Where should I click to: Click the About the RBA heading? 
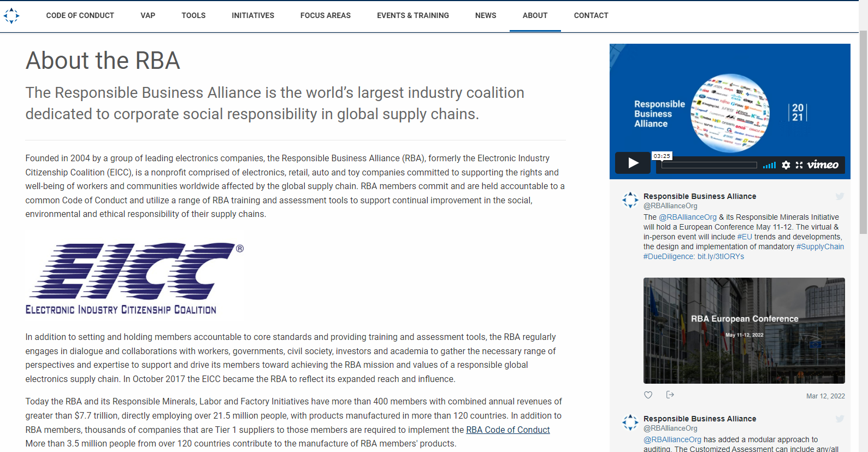point(103,60)
